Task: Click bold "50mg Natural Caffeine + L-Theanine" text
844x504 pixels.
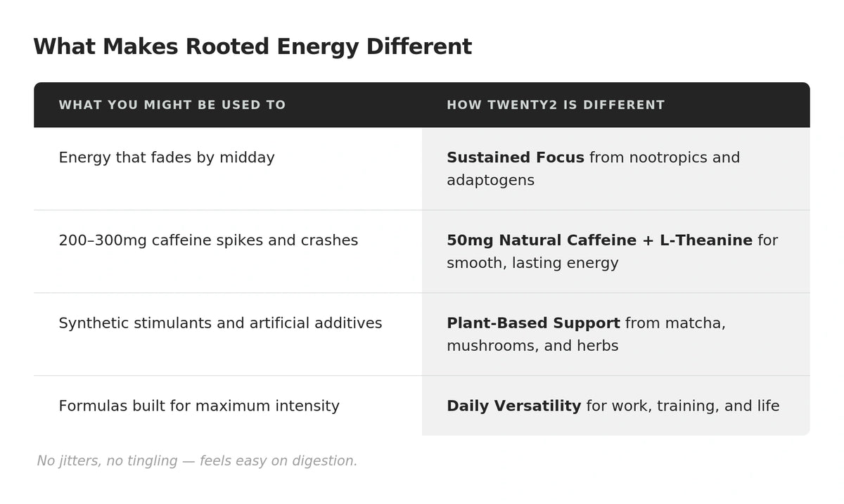Action: pos(599,241)
